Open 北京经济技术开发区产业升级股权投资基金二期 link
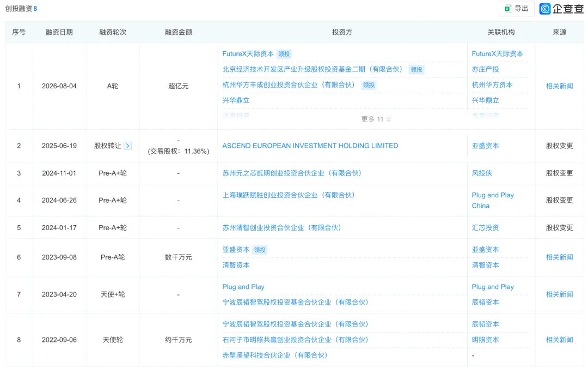Viewport: 588px width, 368px height. [x=313, y=69]
